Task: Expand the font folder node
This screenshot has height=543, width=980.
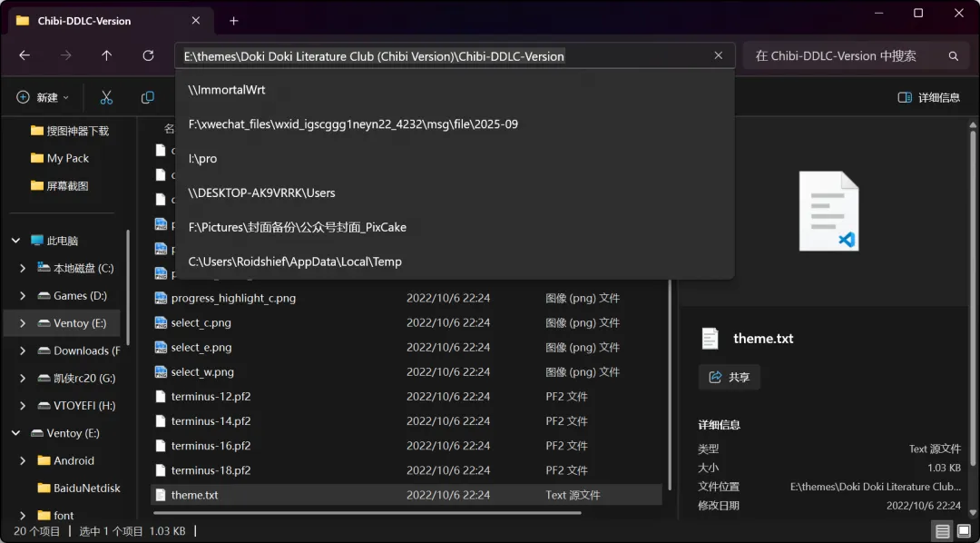Action: coord(23,516)
